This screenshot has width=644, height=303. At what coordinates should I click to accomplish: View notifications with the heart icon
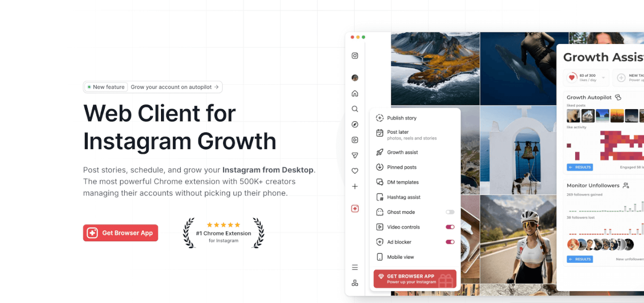tap(355, 171)
